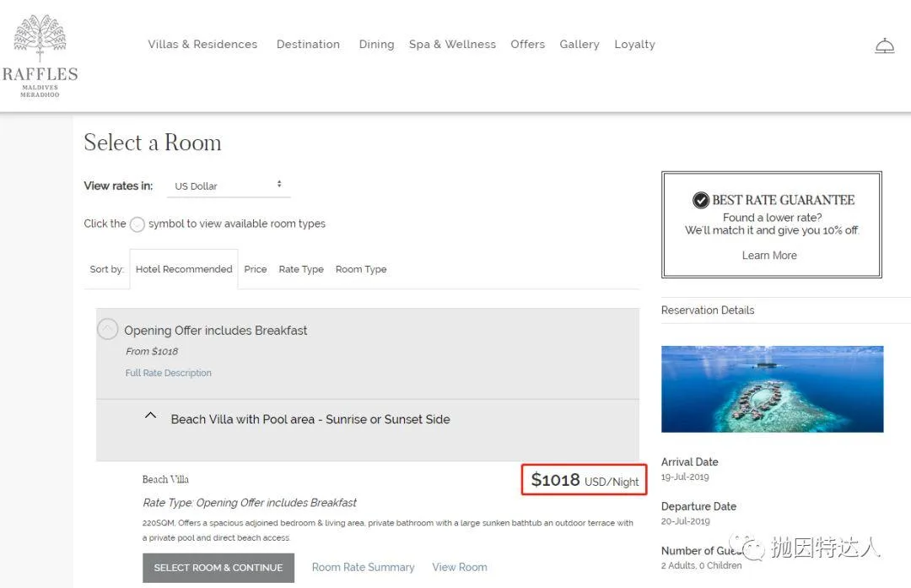Open the US Dollar currency dropdown
Screen dimensions: 911x588
click(x=229, y=186)
